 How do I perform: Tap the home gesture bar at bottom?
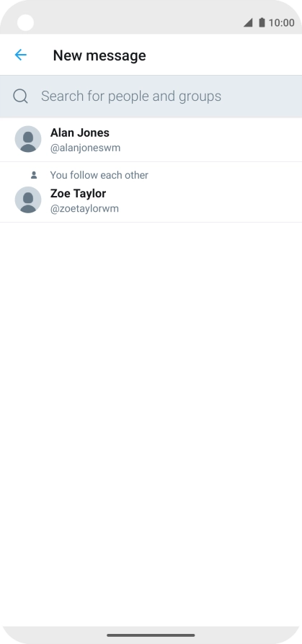tap(151, 635)
